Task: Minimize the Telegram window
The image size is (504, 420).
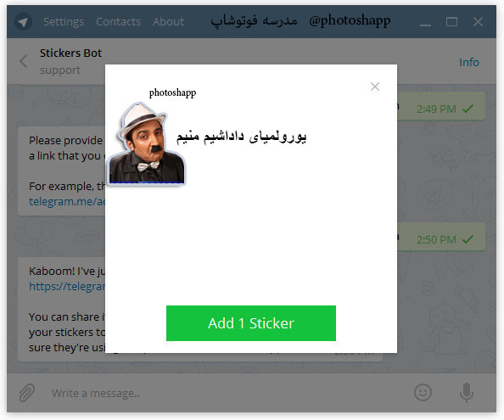Action: coord(425,23)
